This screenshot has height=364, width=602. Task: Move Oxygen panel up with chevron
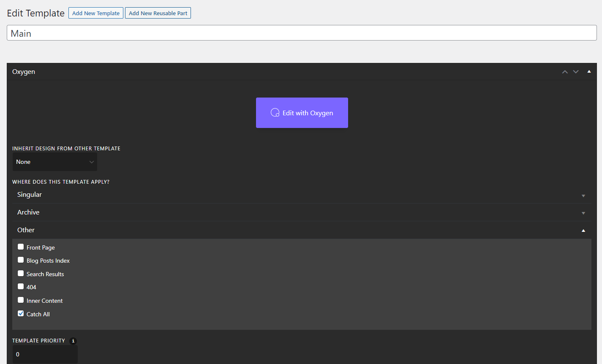coord(565,72)
